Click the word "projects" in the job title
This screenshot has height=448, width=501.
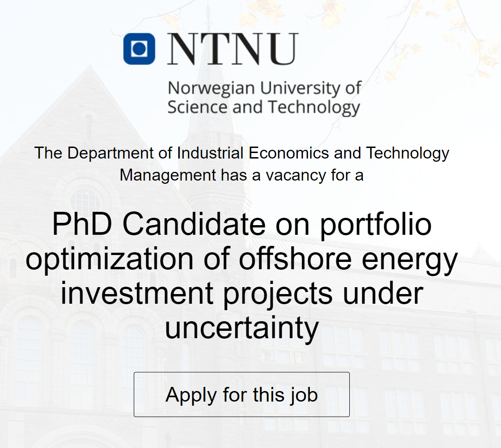(277, 293)
